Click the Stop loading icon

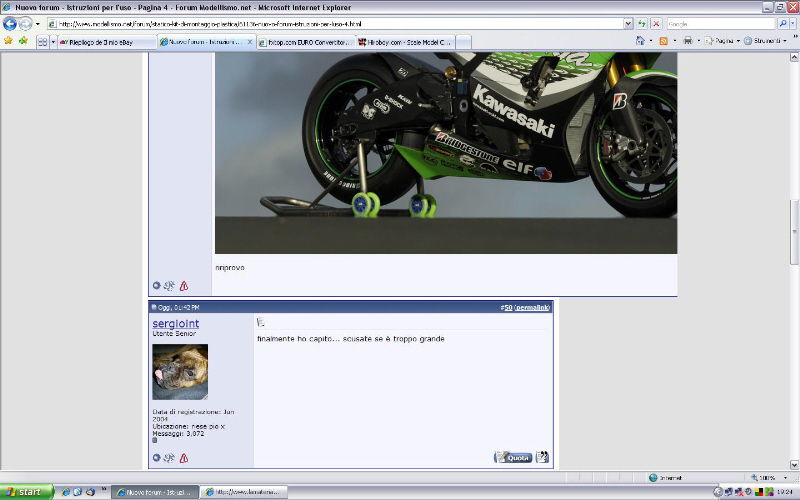pyautogui.click(x=656, y=23)
